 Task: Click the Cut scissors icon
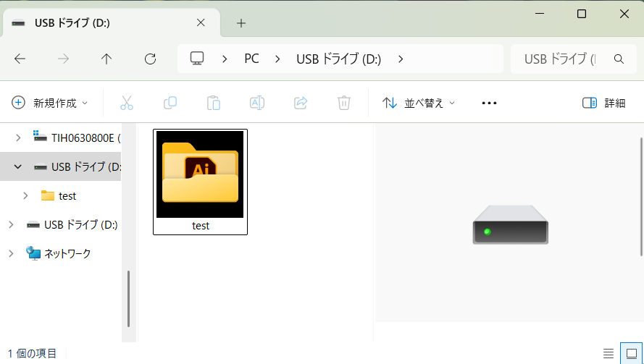(x=127, y=103)
